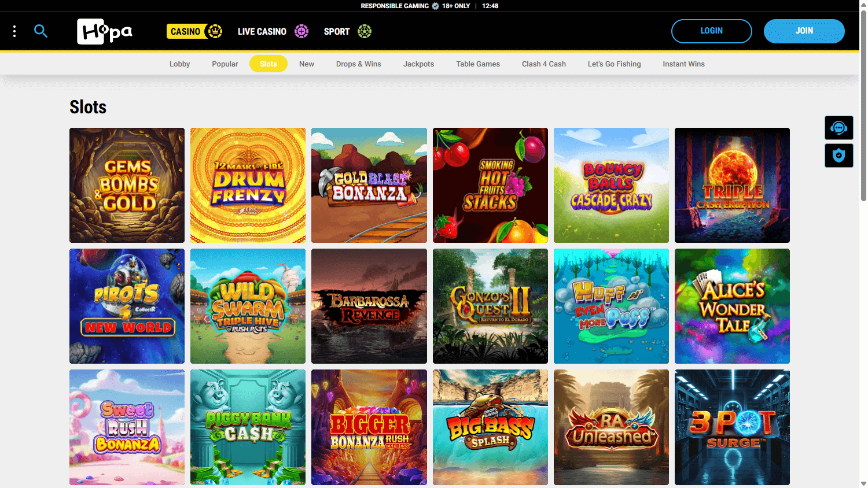Activate the Jackpots filter
The width and height of the screenshot is (868, 488).
(418, 64)
